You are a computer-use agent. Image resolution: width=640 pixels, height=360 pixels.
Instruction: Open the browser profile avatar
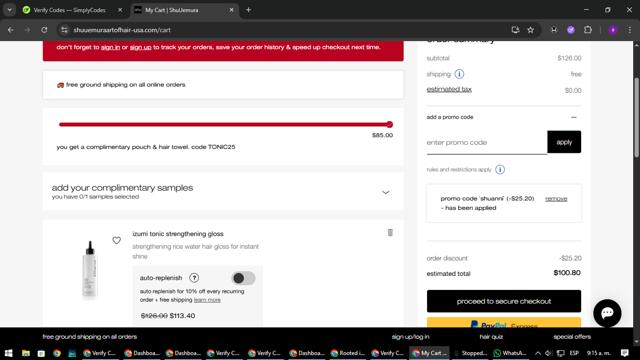tap(613, 30)
